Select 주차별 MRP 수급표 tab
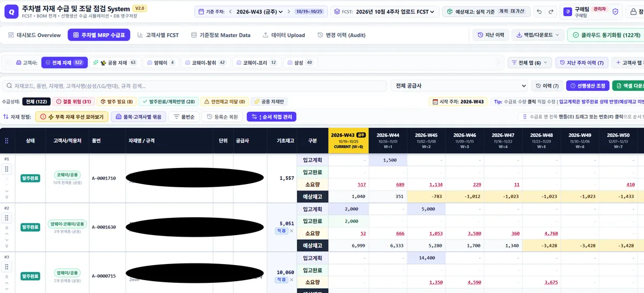This screenshot has width=644, height=293. point(99,35)
